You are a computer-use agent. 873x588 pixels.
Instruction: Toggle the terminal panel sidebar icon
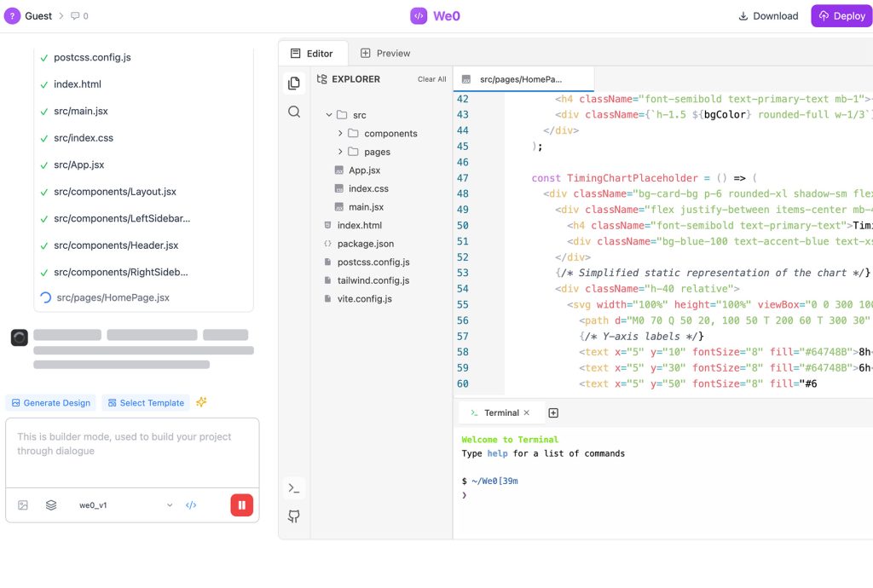[294, 488]
